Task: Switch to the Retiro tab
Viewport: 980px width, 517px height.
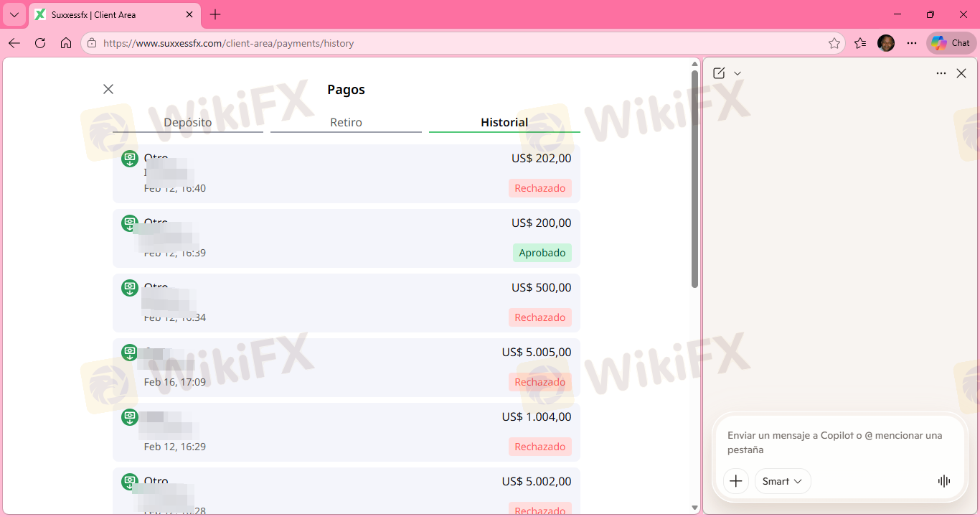Action: 346,123
